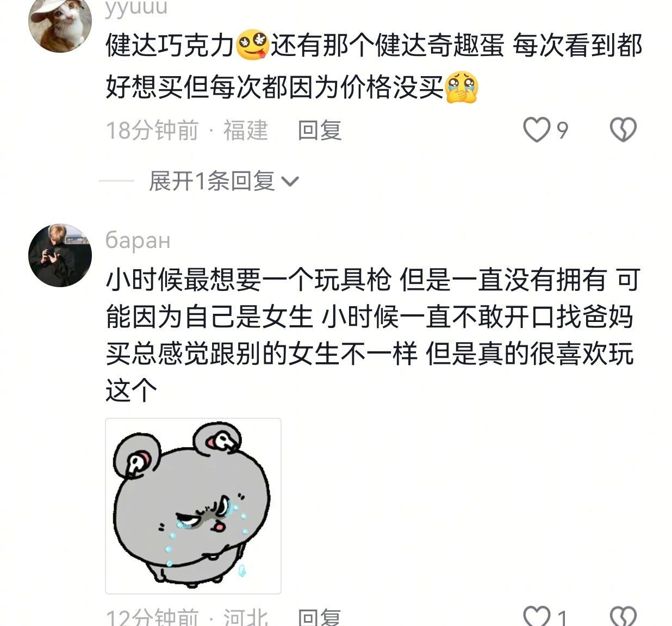This screenshot has width=672, height=626.
Task: Reply to баран's comment via 回复
Action: [x=320, y=617]
